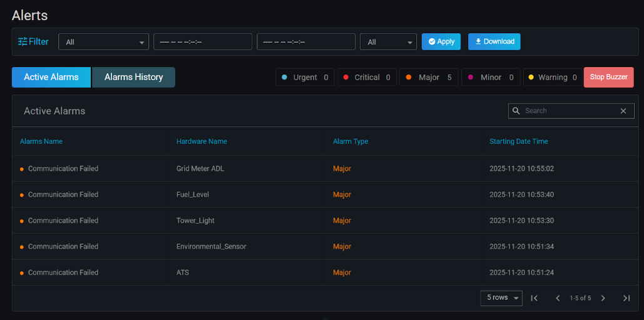Go to the previous page
This screenshot has width=644, height=320.
[x=558, y=298]
